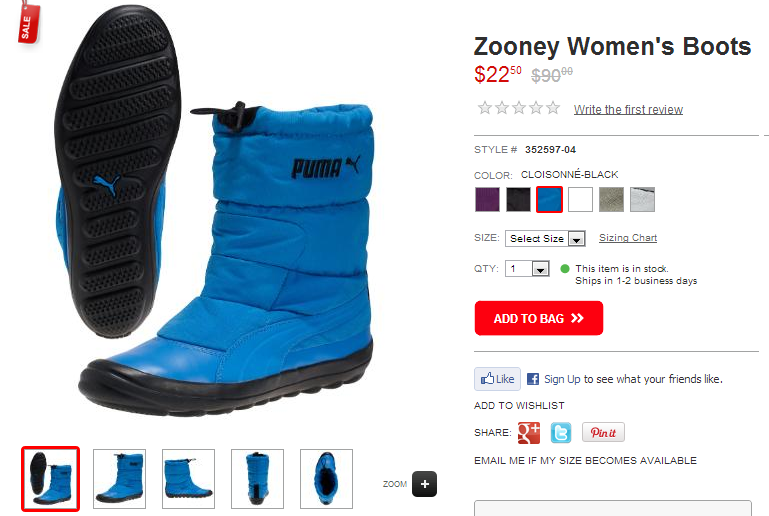Image resolution: width=769 pixels, height=516 pixels.
Task: Expand the quantity dropdown
Action: point(527,269)
